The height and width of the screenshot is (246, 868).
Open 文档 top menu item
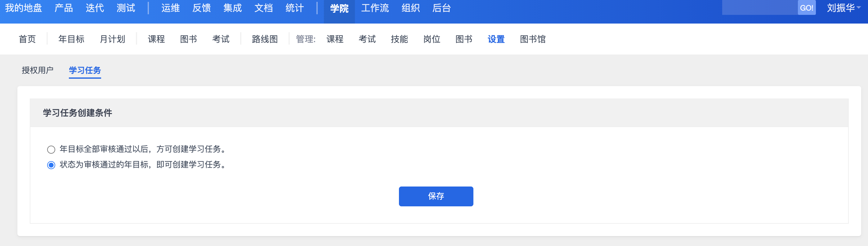[263, 8]
